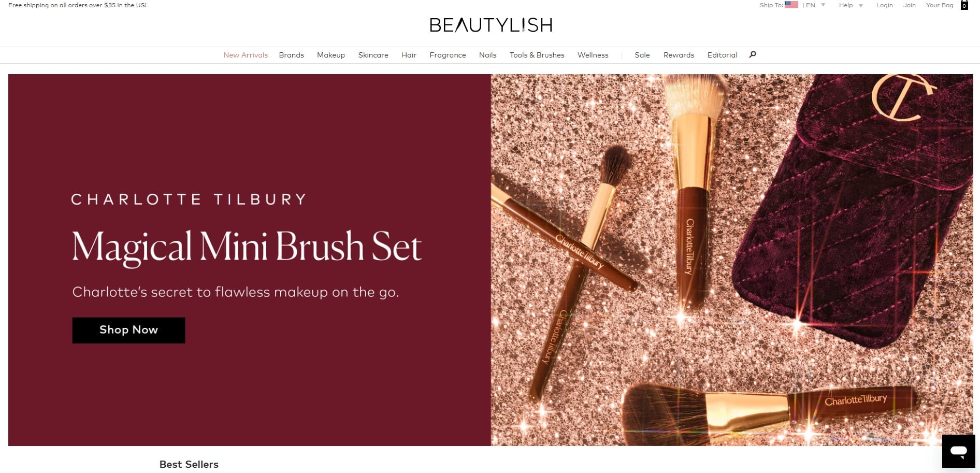Visit the Rewards page
Image resolution: width=980 pixels, height=473 pixels.
pyautogui.click(x=679, y=55)
